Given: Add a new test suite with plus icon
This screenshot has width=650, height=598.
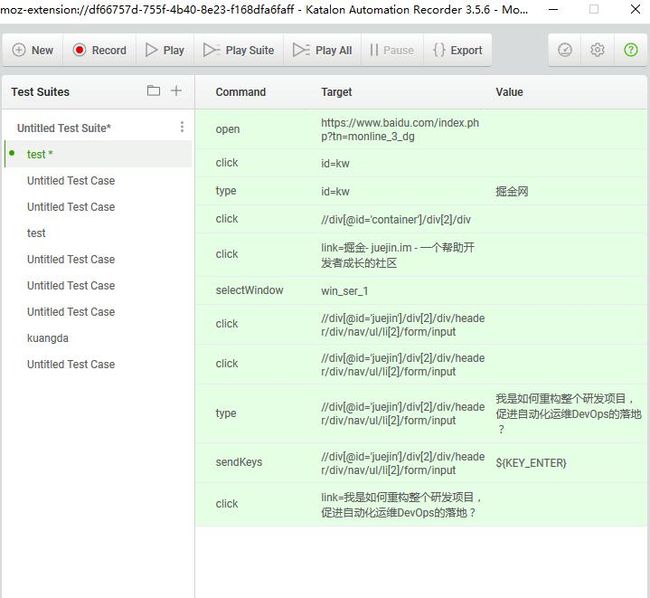Looking at the screenshot, I should pos(176,90).
